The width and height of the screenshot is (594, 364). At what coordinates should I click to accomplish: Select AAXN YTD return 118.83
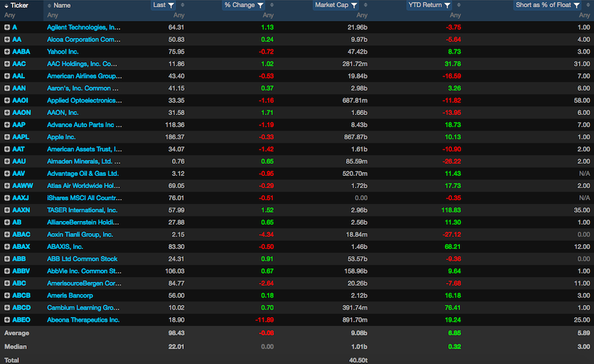(451, 210)
